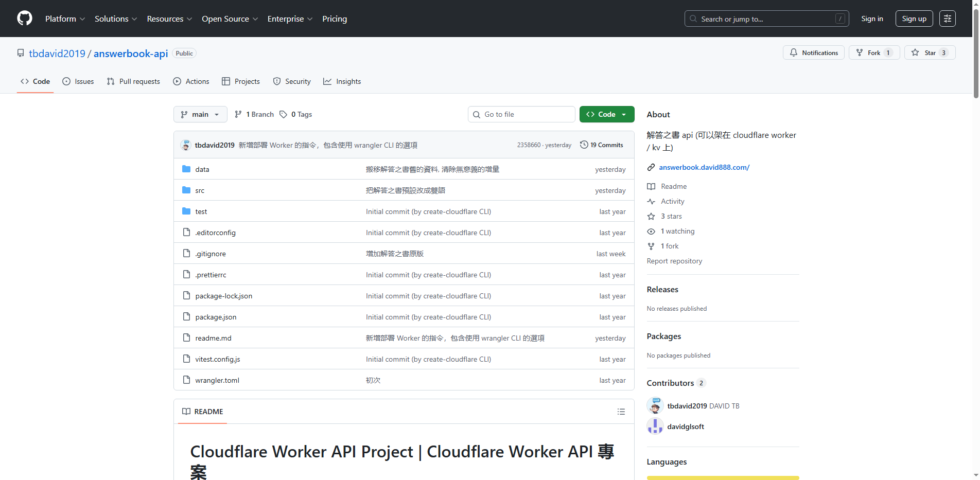This screenshot has width=980, height=480.
Task: Select the Code tab with angle brackets icon
Action: (25, 81)
